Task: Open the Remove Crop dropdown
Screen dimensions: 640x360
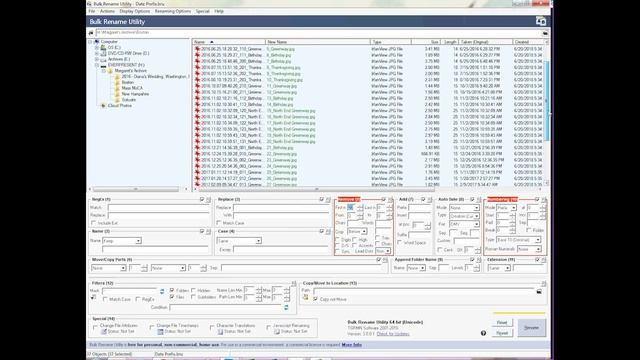Action: click(357, 231)
